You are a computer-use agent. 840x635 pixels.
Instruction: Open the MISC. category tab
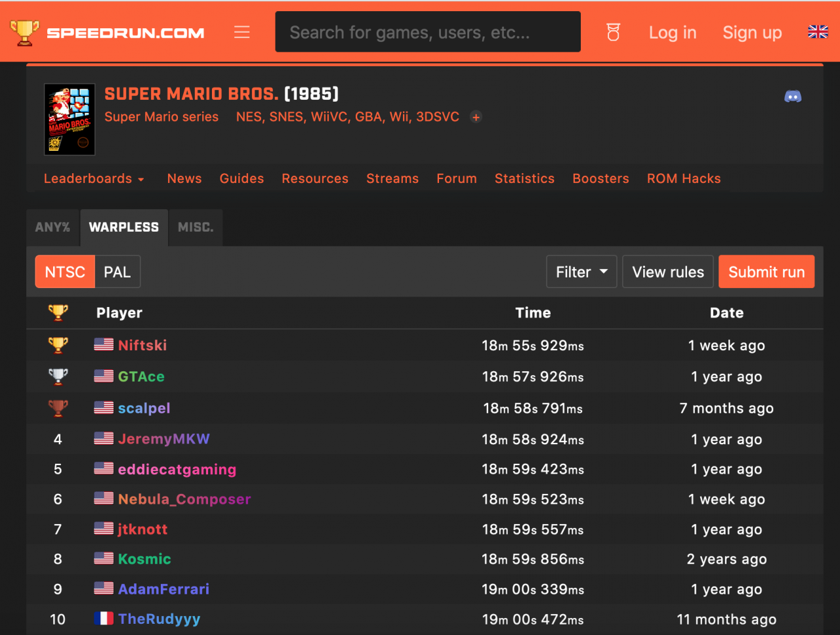coord(196,227)
